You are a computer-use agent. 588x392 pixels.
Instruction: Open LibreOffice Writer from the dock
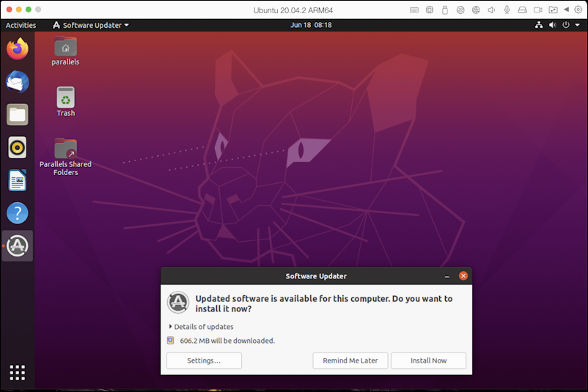[x=18, y=180]
